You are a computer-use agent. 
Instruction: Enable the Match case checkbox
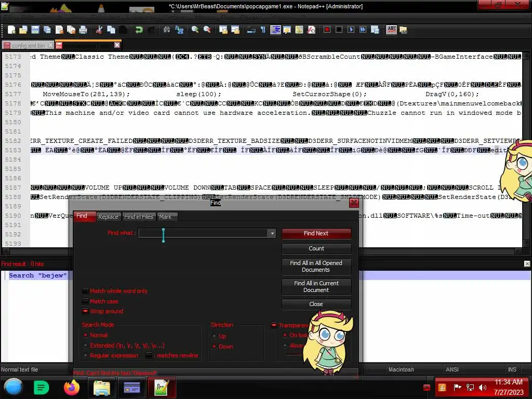pyautogui.click(x=85, y=301)
